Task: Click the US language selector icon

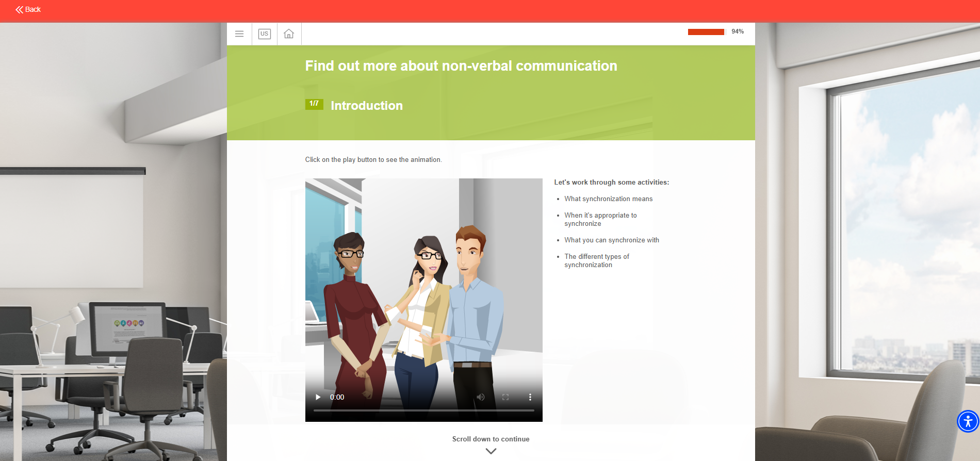Action: coord(264,34)
